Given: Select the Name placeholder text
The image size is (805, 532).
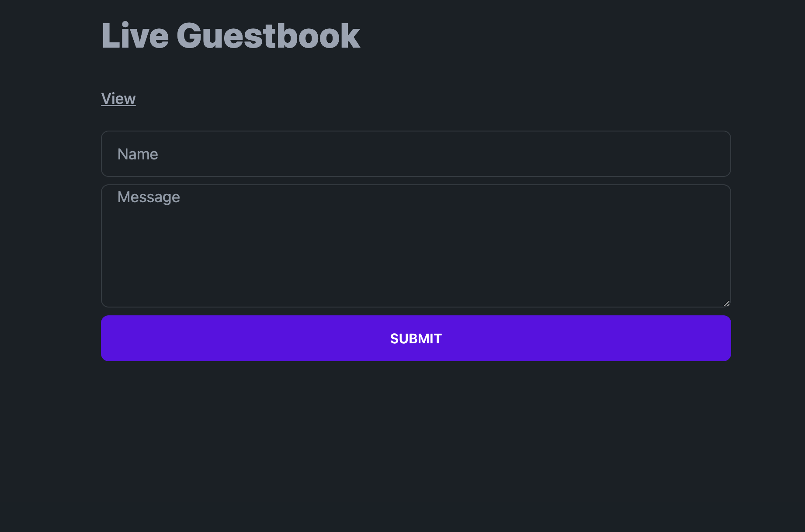Looking at the screenshot, I should click(x=138, y=154).
